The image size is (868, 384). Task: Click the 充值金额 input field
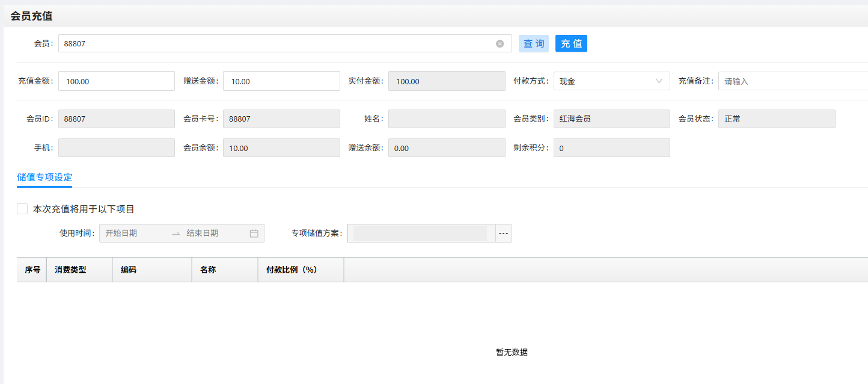coord(116,81)
